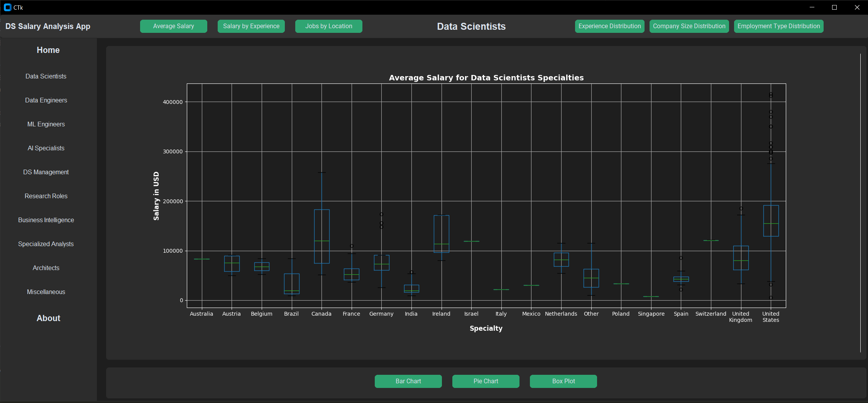Go to the About section
Viewport: 868px width, 403px height.
coord(48,318)
